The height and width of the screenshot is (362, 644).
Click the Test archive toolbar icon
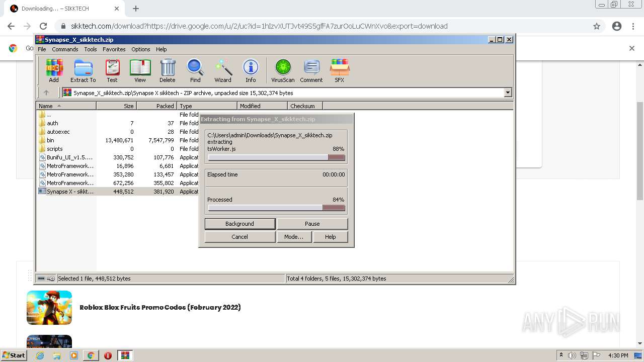112,71
